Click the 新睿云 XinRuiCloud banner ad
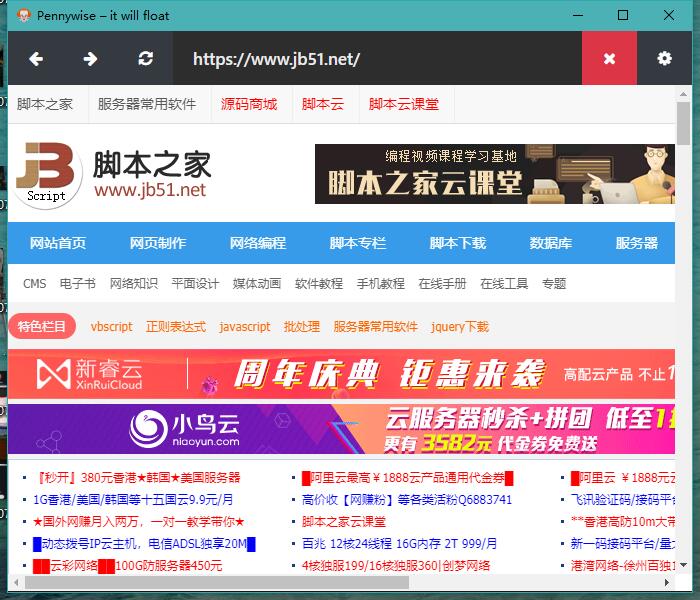The image size is (700, 600). pos(341,374)
